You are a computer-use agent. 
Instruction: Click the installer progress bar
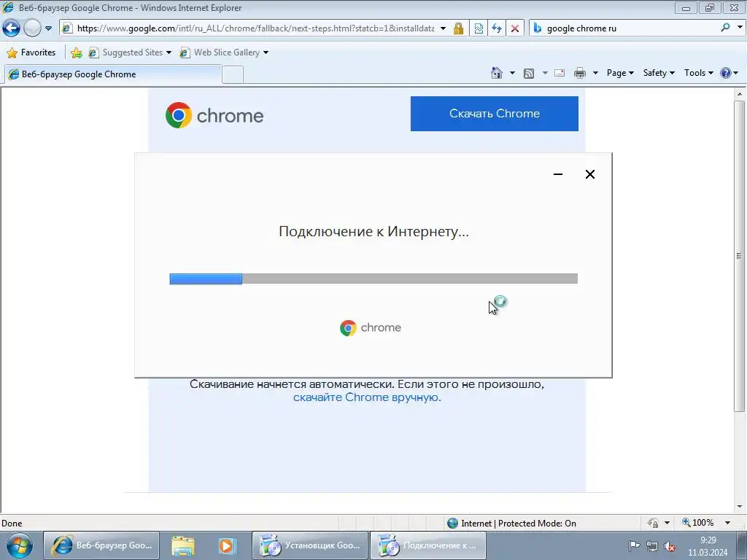[x=373, y=279]
